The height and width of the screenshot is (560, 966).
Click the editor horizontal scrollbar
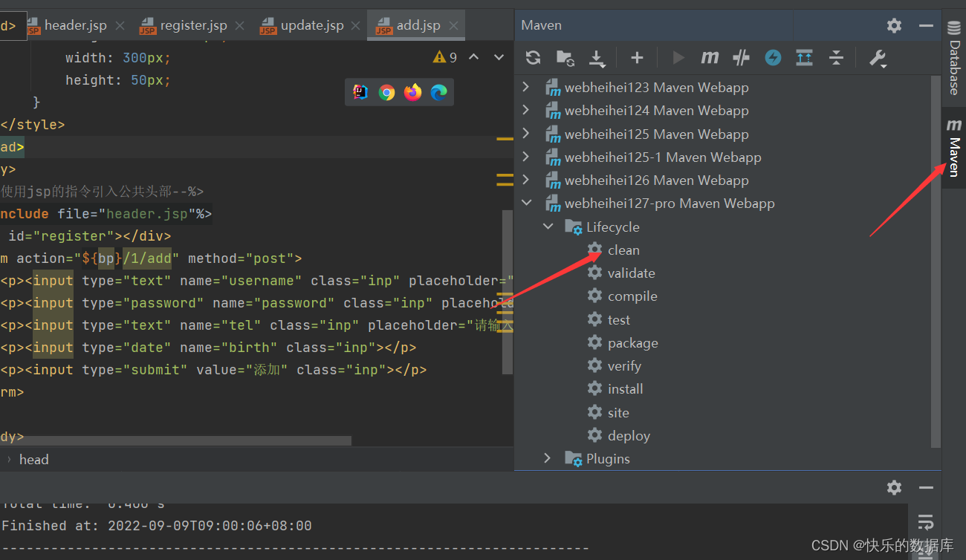tap(175, 440)
